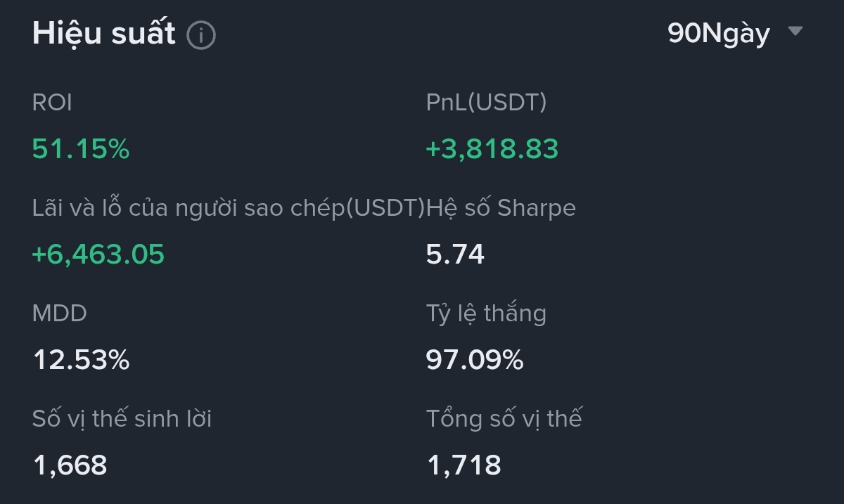Screen dimensions: 844x504
Task: Click the MDD label
Action: 60,314
